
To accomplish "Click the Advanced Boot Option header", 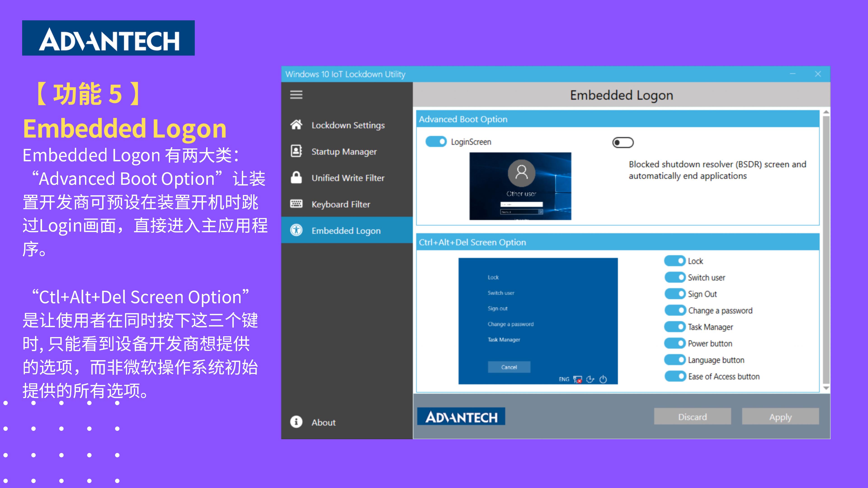I will [x=618, y=119].
